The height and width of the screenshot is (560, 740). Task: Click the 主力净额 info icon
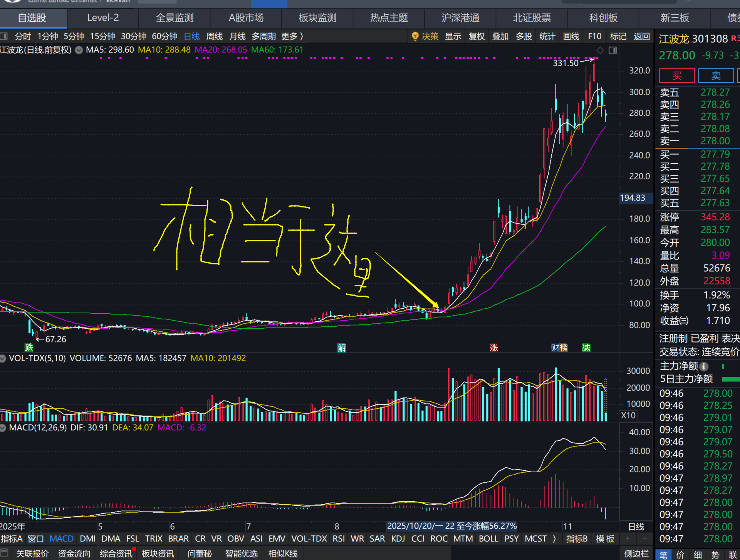(704, 366)
